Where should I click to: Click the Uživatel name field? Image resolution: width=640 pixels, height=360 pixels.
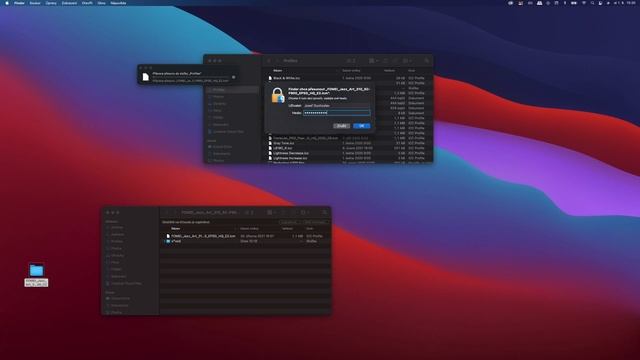pyautogui.click(x=336, y=105)
